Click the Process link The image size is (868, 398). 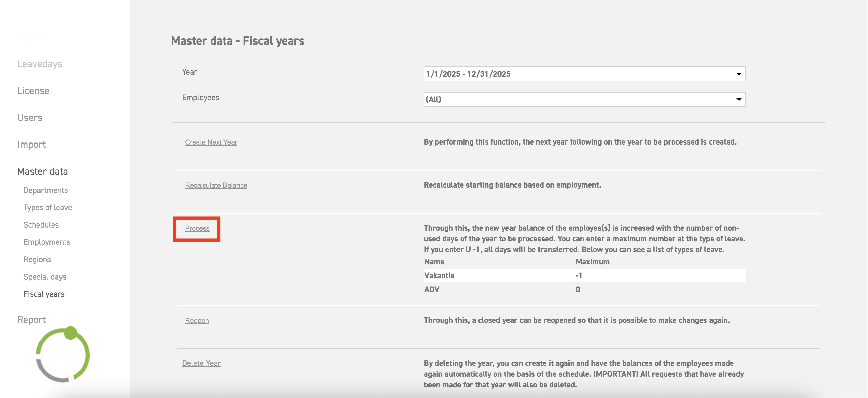[197, 228]
